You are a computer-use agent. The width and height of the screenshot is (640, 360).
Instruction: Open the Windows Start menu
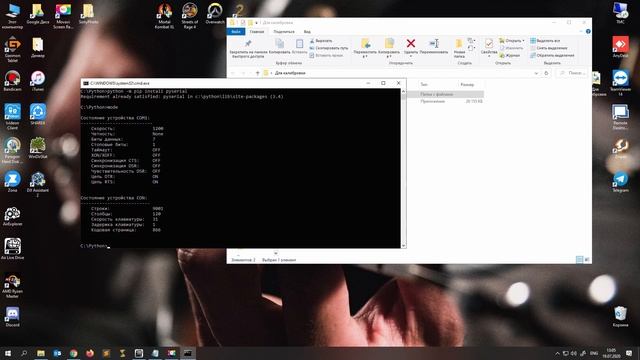pos(8,353)
